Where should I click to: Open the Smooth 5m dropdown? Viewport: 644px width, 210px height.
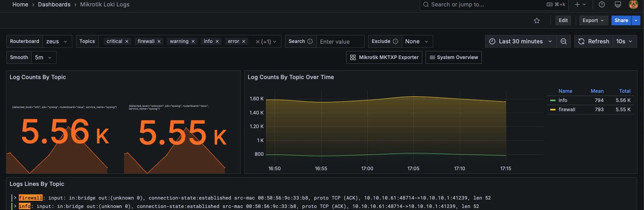[43, 57]
